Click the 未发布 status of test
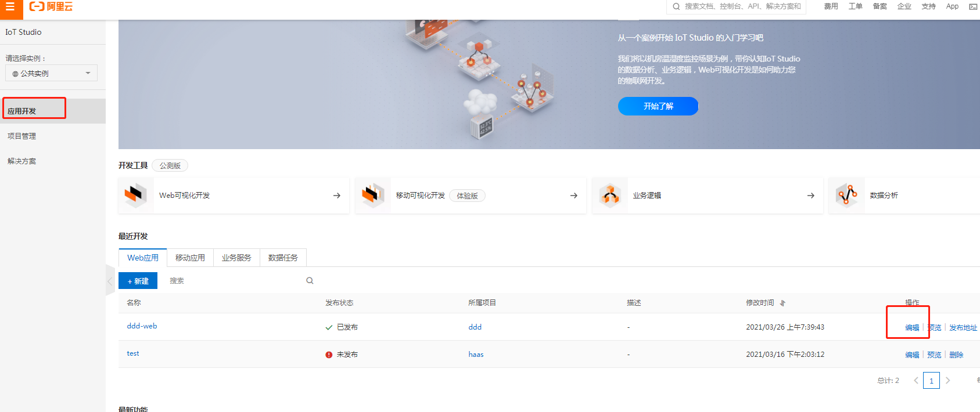This screenshot has height=412, width=980. (x=342, y=355)
